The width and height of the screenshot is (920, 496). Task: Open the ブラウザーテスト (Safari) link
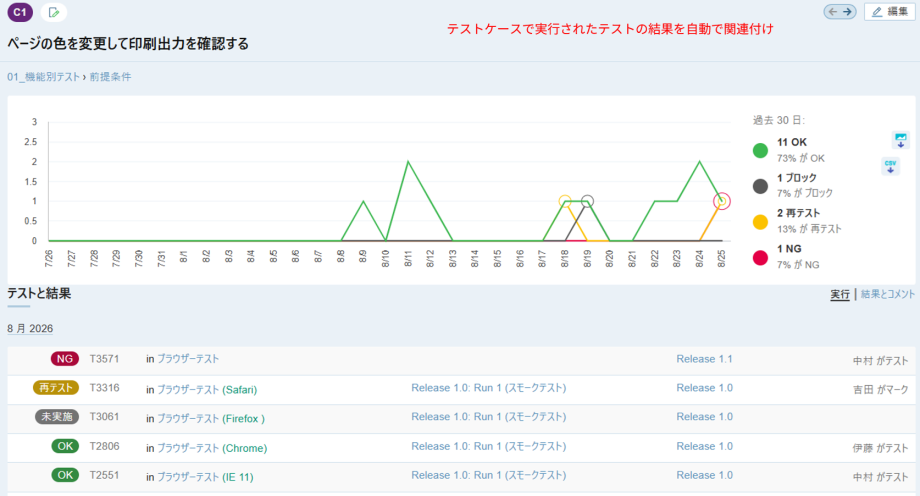tap(207, 389)
